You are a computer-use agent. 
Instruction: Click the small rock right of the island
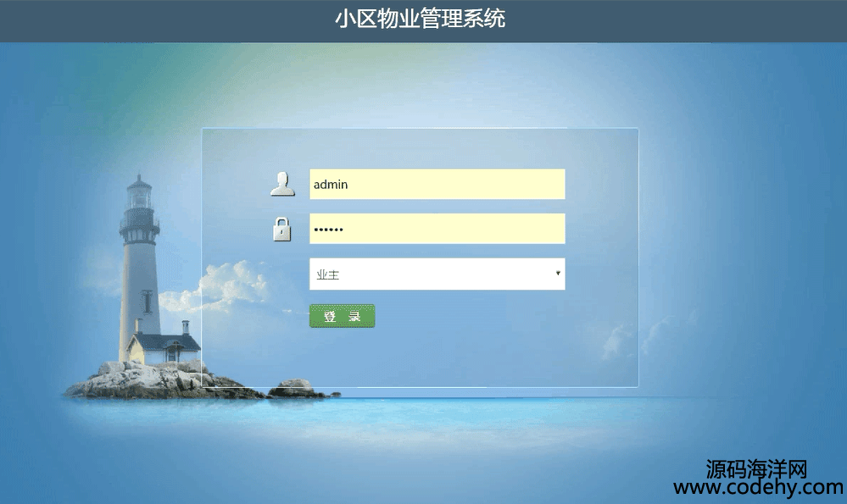pyautogui.click(x=294, y=389)
